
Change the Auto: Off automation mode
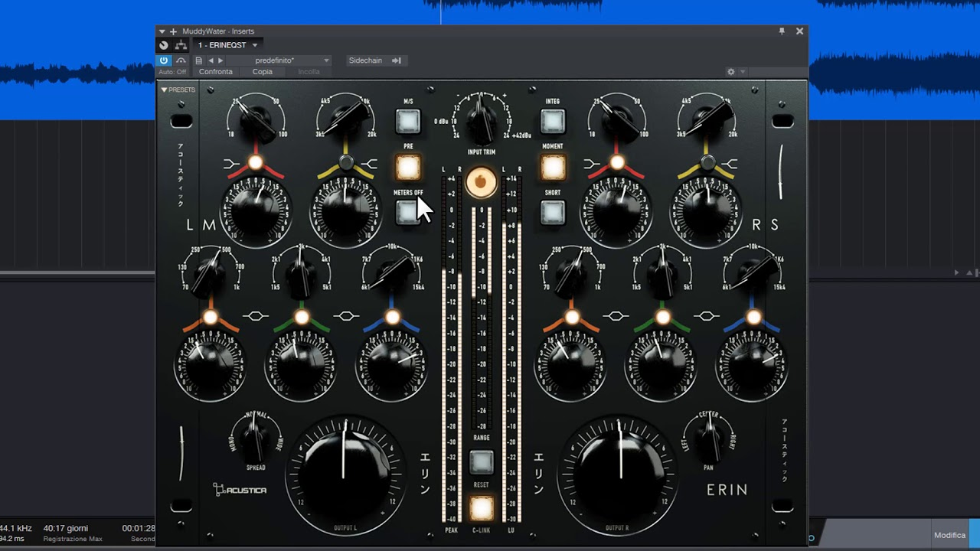pos(172,72)
